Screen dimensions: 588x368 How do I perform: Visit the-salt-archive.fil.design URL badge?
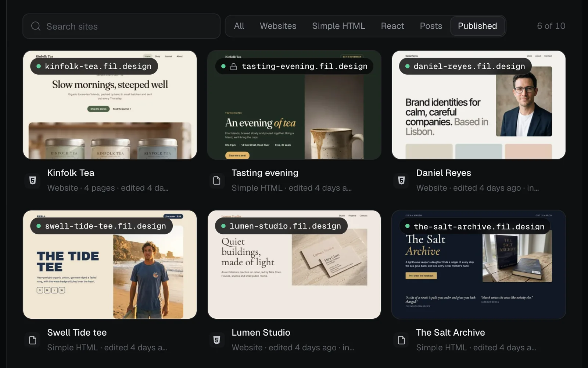coord(475,226)
